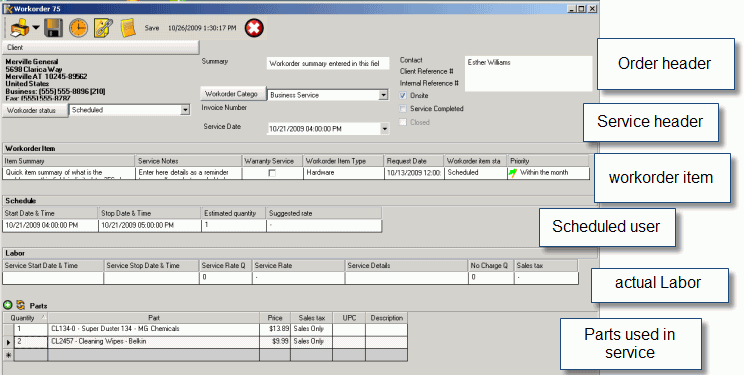Click the Priority column header
Screen dimensions: 744x375
(549, 161)
